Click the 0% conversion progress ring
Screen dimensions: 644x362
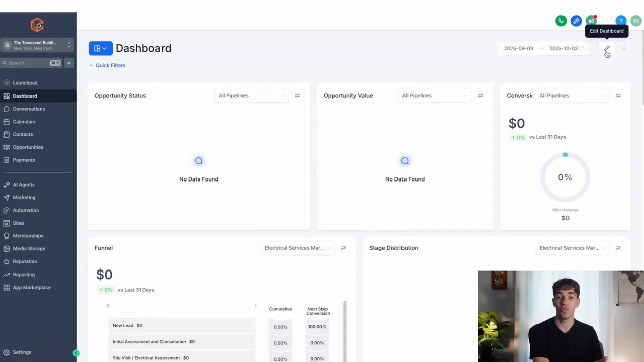(565, 177)
